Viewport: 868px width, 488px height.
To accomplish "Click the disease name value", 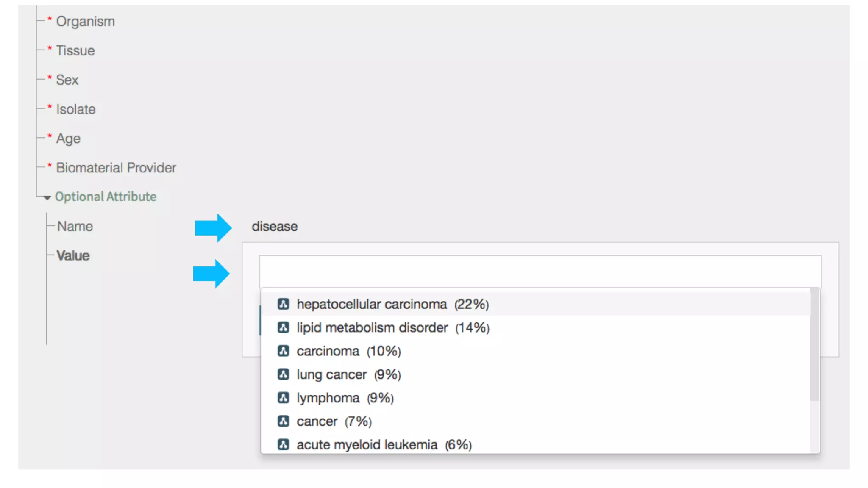I will [275, 227].
